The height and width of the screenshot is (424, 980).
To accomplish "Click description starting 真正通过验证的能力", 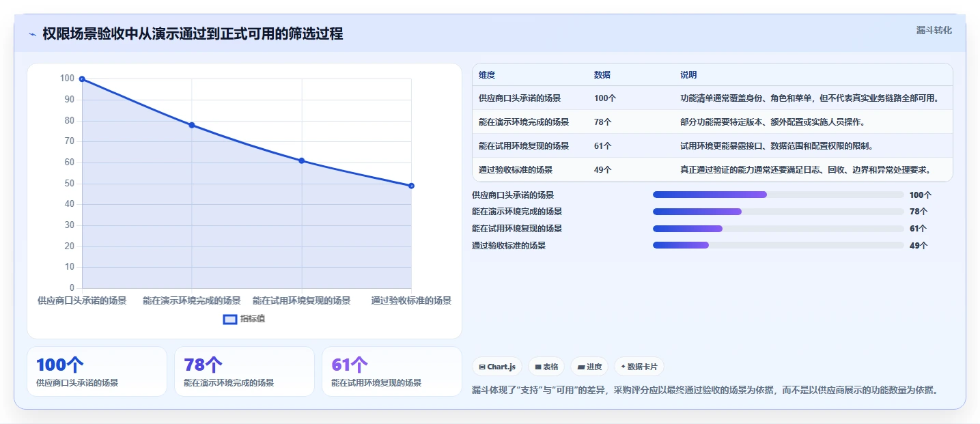I will [806, 170].
